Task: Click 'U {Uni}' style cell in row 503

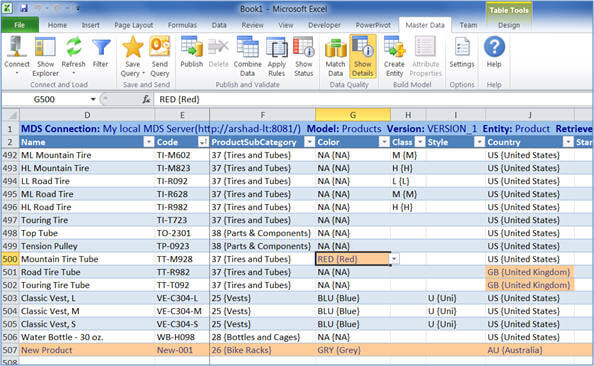Action: click(x=456, y=298)
